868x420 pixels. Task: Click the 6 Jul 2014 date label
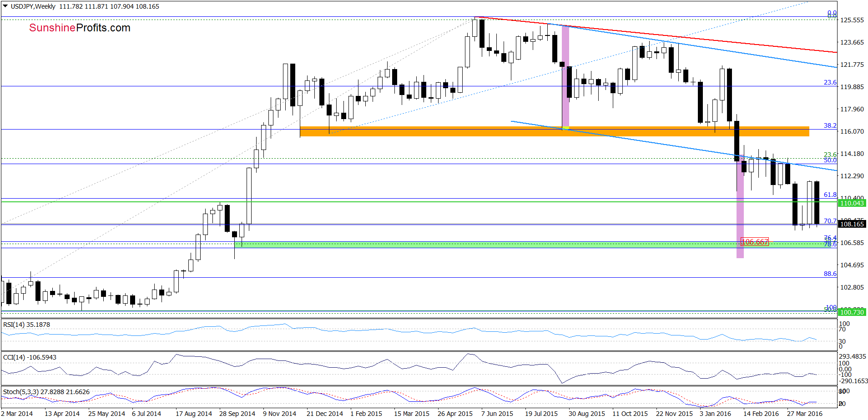[x=146, y=414]
